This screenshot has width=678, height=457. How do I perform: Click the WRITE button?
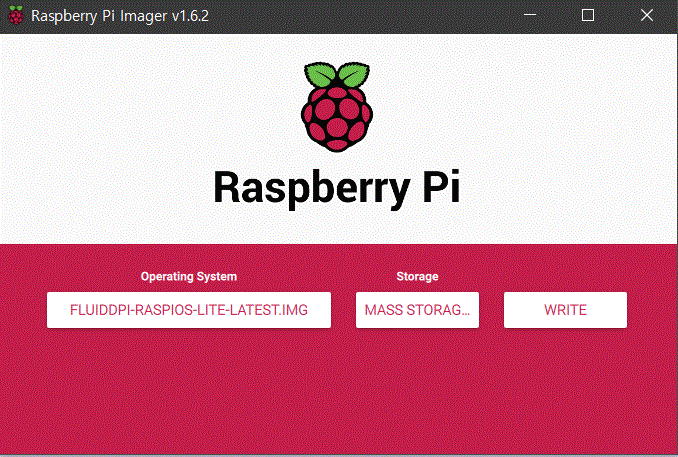[565, 310]
